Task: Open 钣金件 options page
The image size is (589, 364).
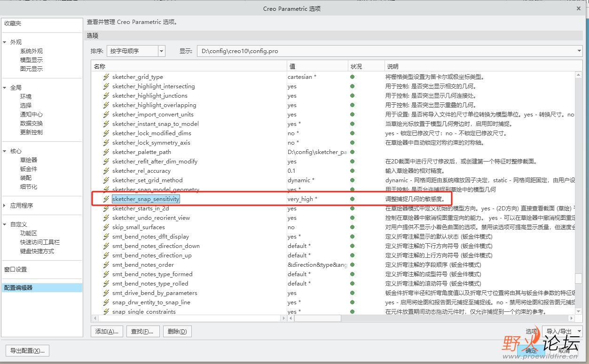Action: coord(28,169)
